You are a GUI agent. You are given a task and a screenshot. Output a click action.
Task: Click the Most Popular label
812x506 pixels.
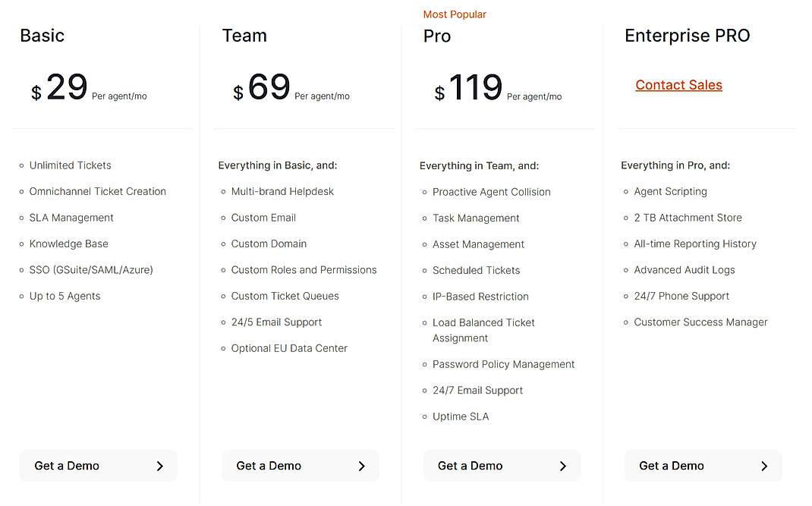(x=455, y=14)
